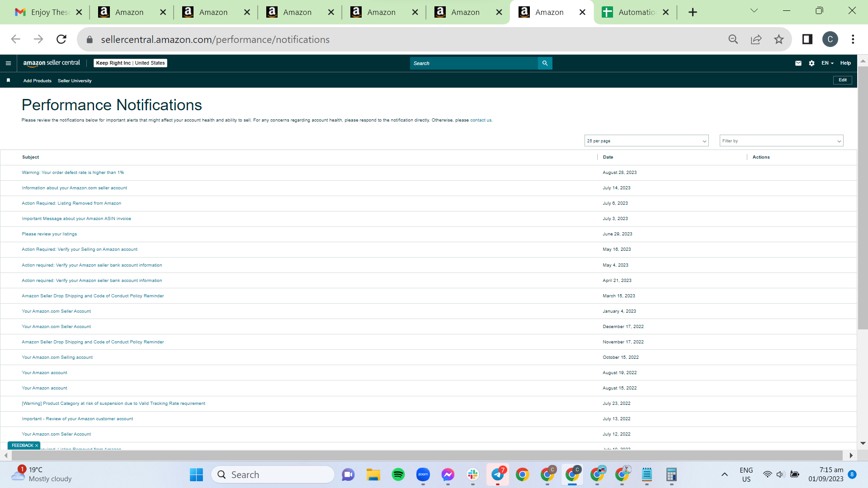Image resolution: width=868 pixels, height=488 pixels.
Task: Open the Calculator from the taskbar
Action: pyautogui.click(x=671, y=475)
